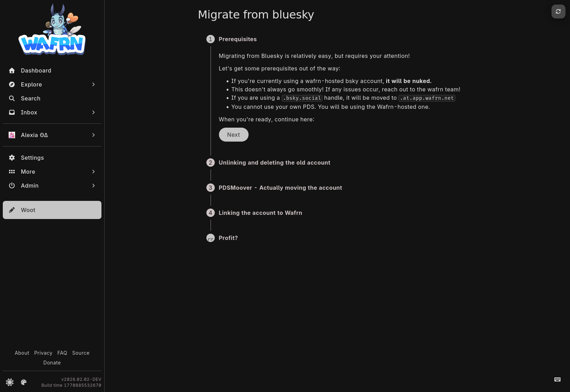Viewport: 570px width, 392px height.
Task: Select step 4 Linking the account to Wafrn
Action: point(260,213)
